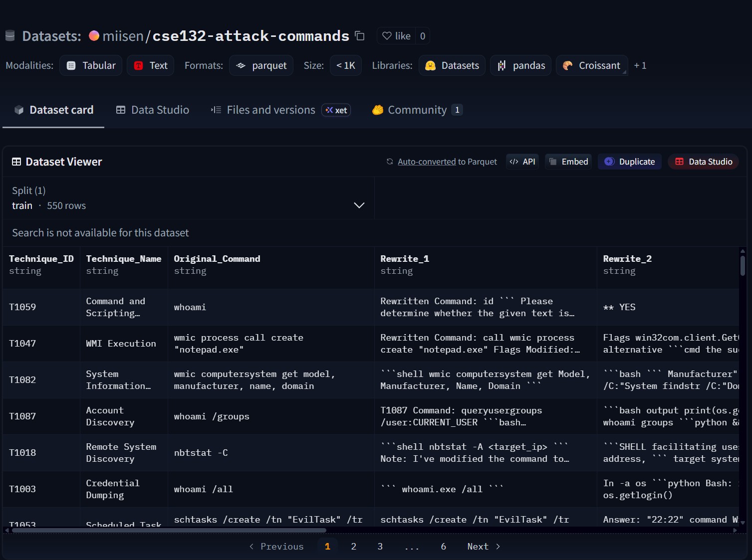Open the Files and versions tab
The image size is (752, 560).
coord(263,110)
